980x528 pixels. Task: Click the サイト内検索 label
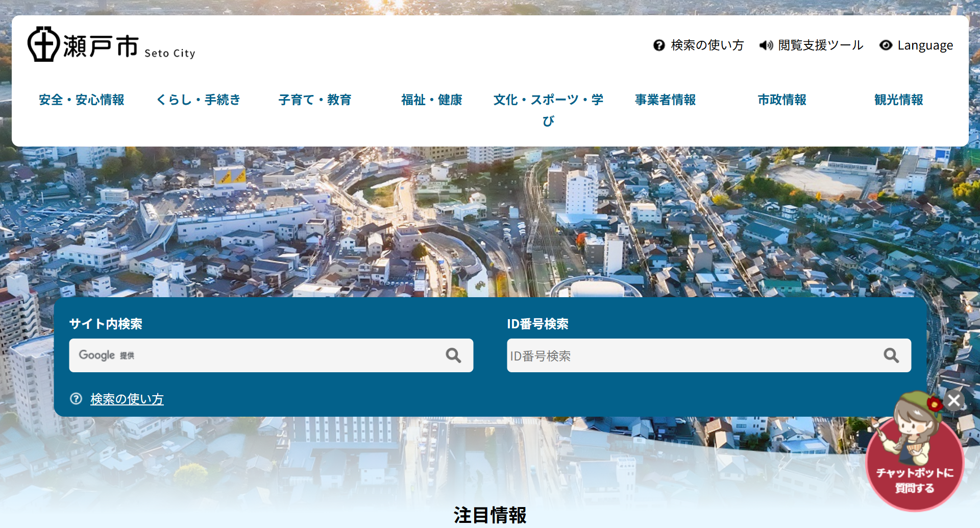[106, 324]
